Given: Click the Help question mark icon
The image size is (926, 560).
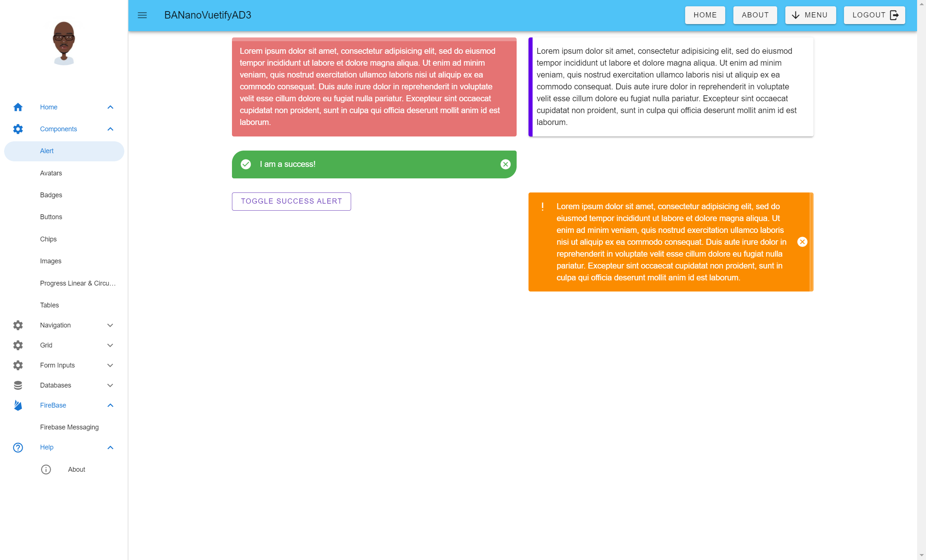Looking at the screenshot, I should click(x=18, y=447).
